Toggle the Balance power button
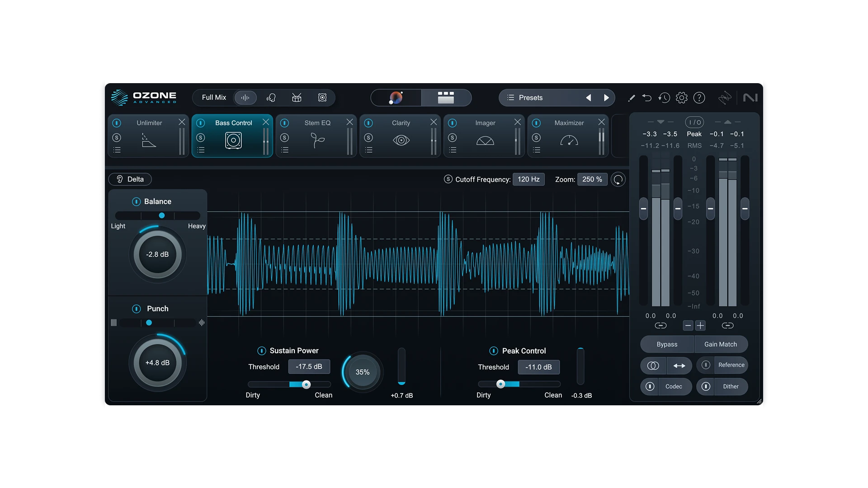The image size is (868, 488). [x=136, y=202]
